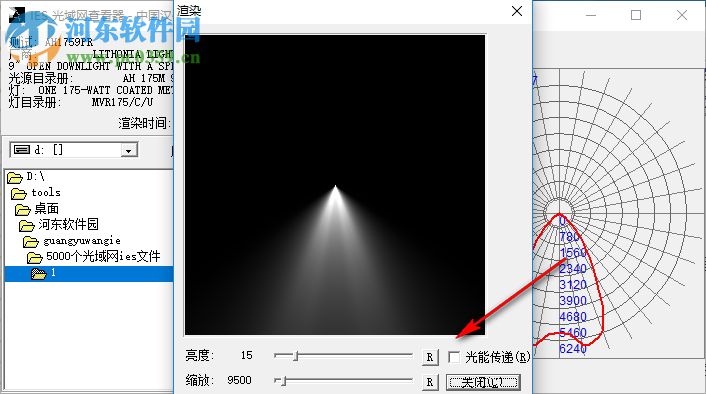Click the tools folder icon
This screenshot has height=394, width=706.
coord(18,194)
